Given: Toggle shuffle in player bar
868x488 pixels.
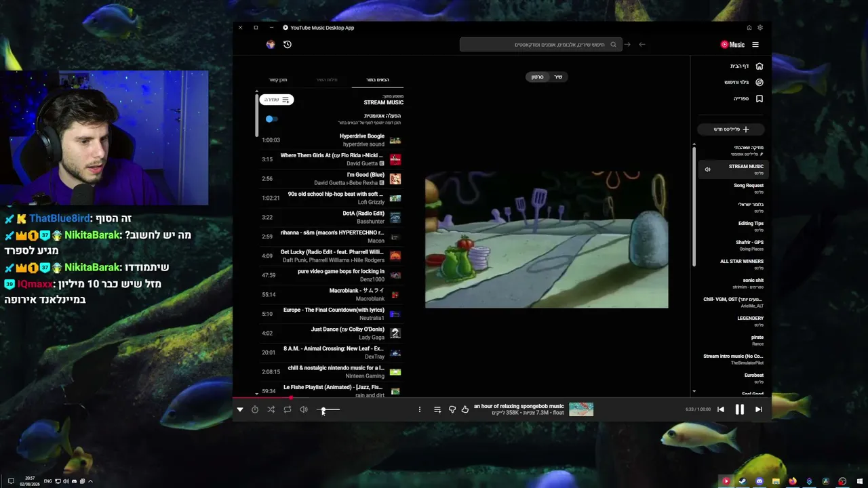Looking at the screenshot, I should (271, 409).
